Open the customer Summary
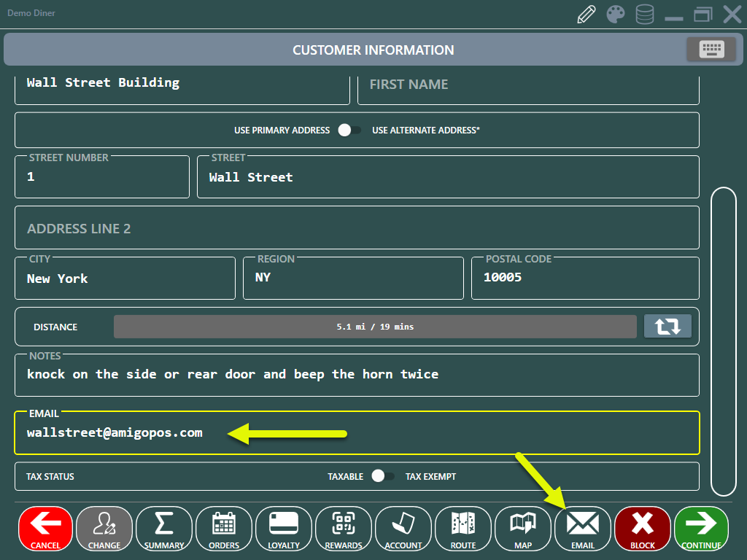 pyautogui.click(x=164, y=529)
